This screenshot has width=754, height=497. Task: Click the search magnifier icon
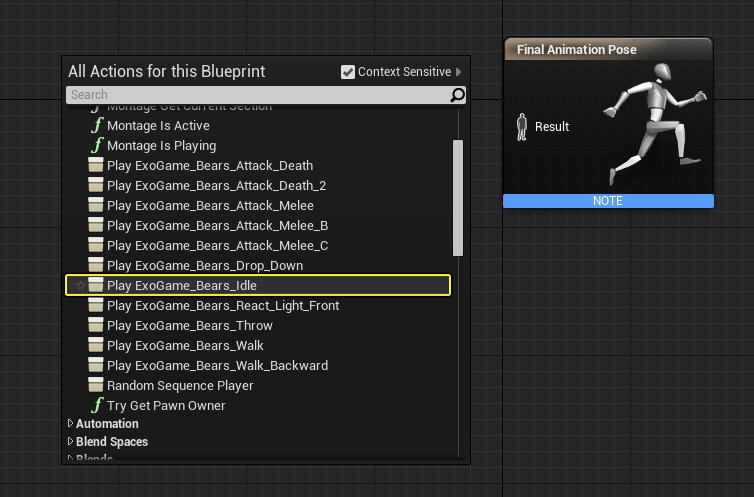[457, 96]
